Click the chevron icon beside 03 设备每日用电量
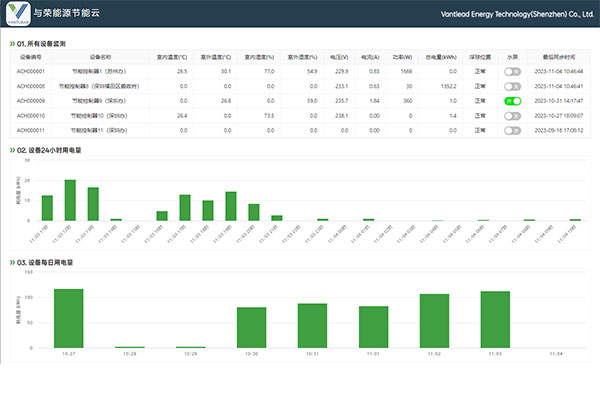The image size is (600, 400). tap(12, 261)
